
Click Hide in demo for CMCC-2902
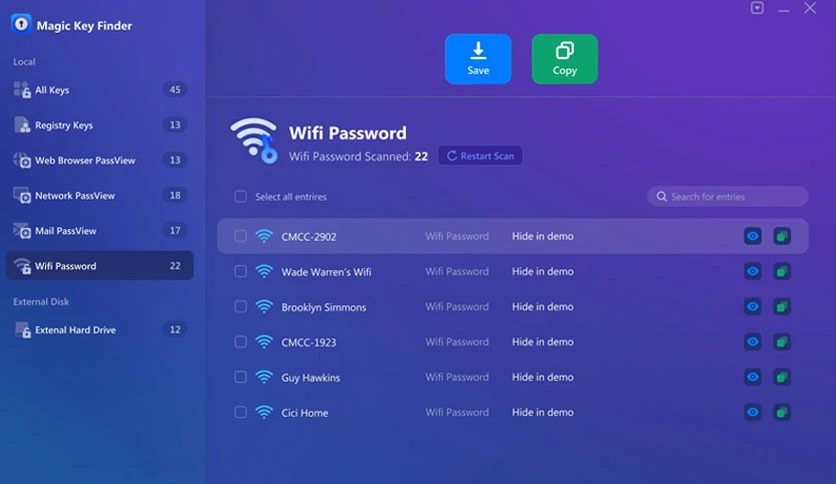click(x=543, y=236)
